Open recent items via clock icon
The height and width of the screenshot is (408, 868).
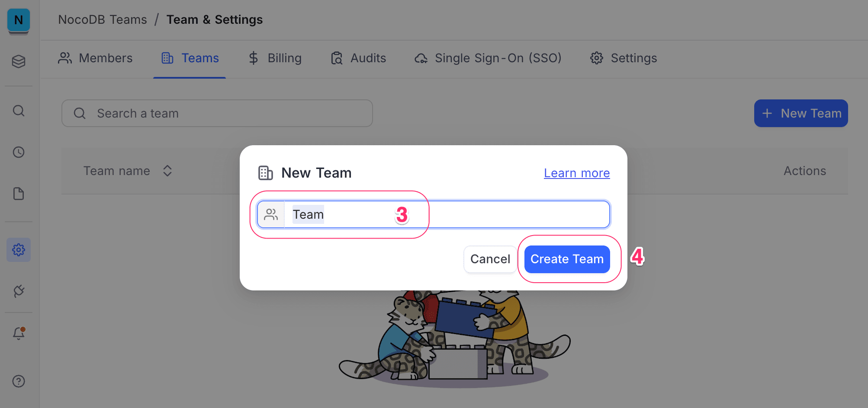point(19,152)
